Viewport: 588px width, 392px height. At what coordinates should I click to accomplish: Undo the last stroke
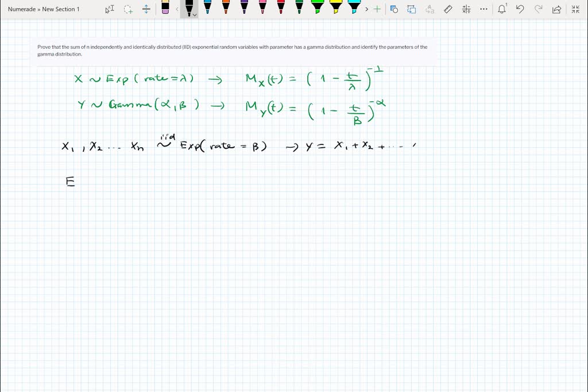point(520,9)
